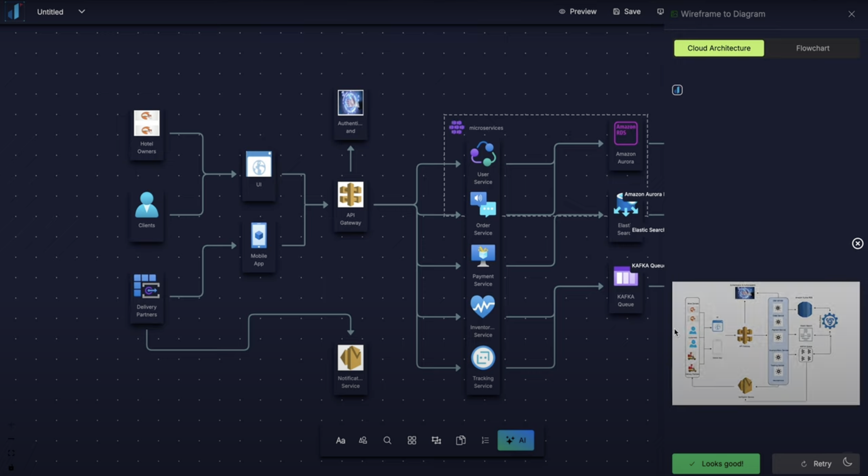The width and height of the screenshot is (868, 476).
Task: Click the Looks good! button
Action: click(x=716, y=464)
